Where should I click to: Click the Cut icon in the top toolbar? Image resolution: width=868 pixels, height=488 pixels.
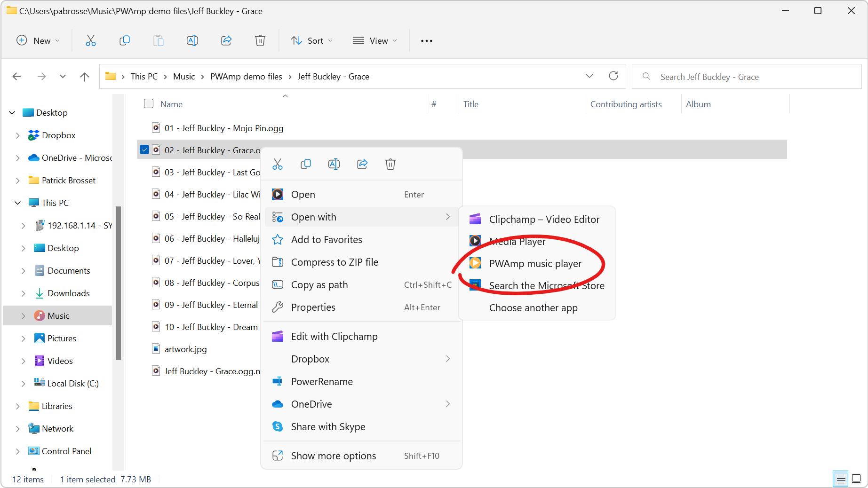91,41
